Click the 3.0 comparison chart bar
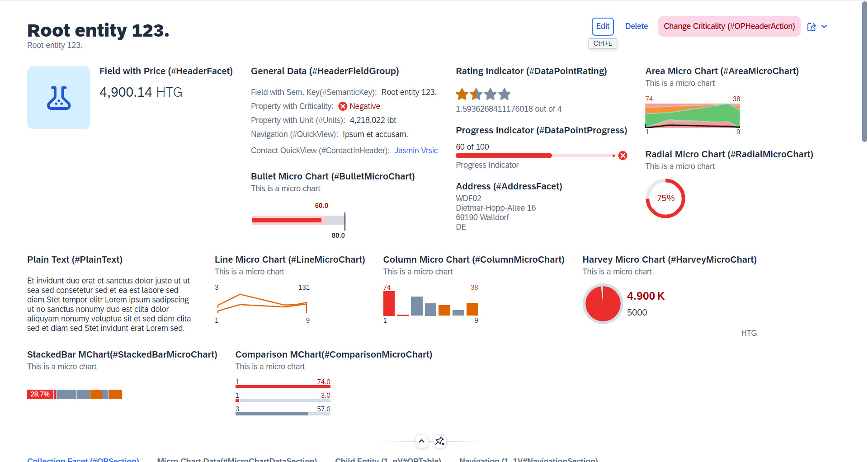Image resolution: width=868 pixels, height=462 pixels. pyautogui.click(x=283, y=400)
